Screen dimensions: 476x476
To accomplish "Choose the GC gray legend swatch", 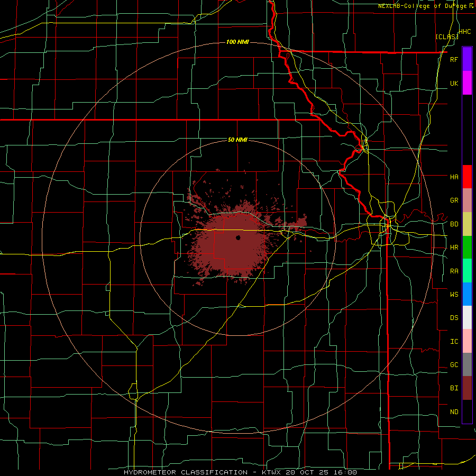I will 467,364.
